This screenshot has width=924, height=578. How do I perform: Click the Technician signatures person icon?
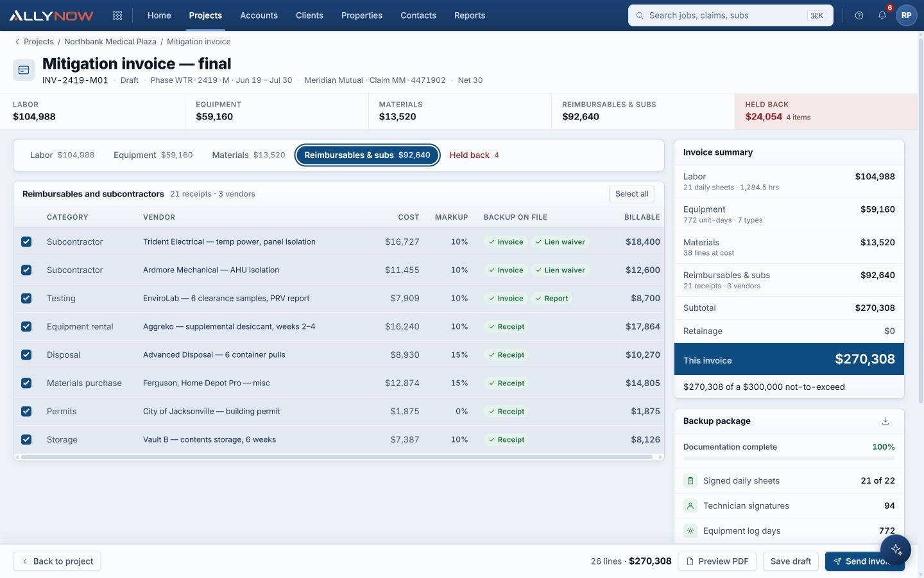pos(690,505)
